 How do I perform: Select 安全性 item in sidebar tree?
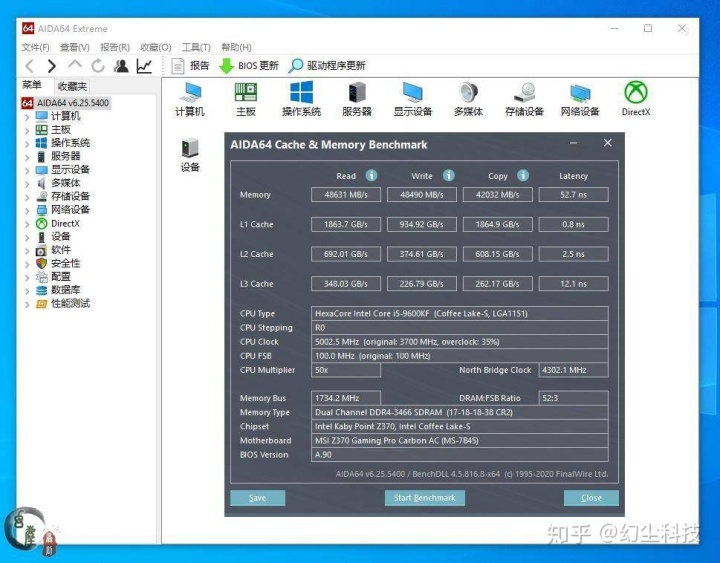58,263
